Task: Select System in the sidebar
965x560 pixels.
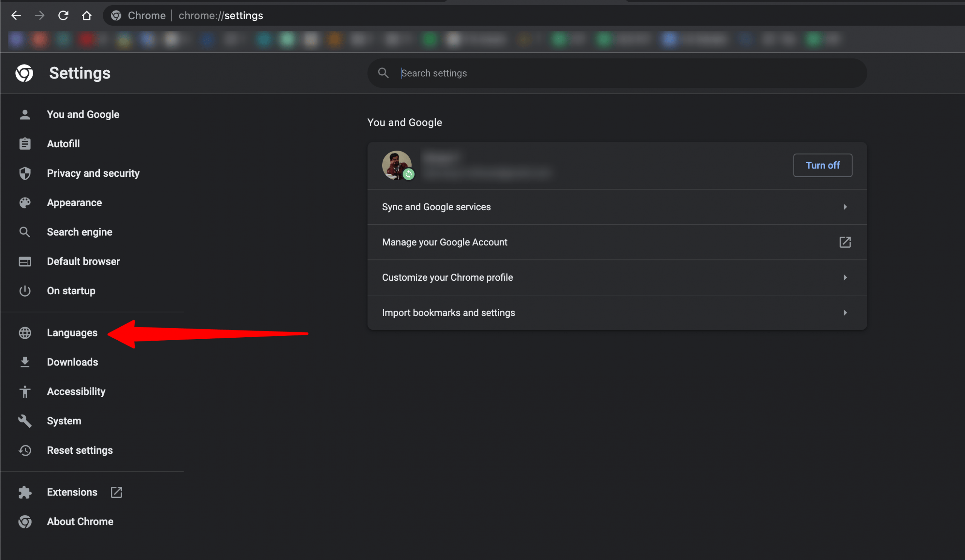Action: click(64, 421)
